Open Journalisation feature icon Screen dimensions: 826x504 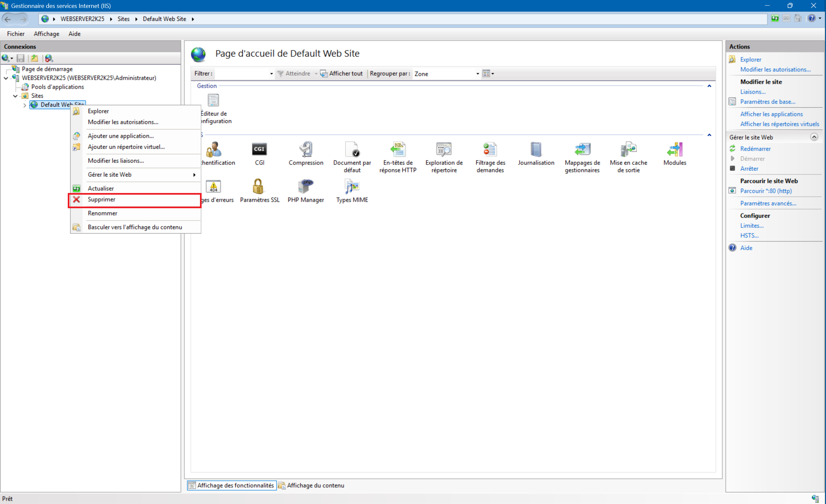[536, 149]
